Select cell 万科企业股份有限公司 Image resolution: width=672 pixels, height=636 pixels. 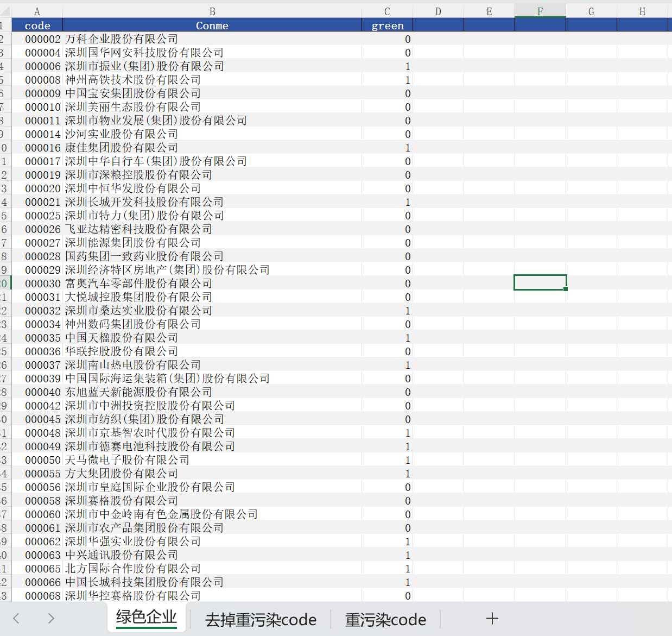tap(212, 39)
